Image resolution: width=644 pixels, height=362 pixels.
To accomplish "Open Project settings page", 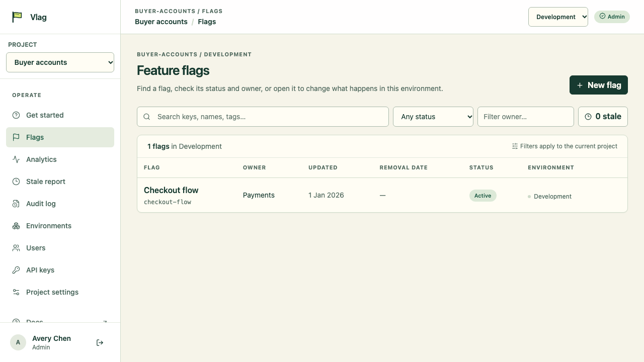I will click(60, 292).
